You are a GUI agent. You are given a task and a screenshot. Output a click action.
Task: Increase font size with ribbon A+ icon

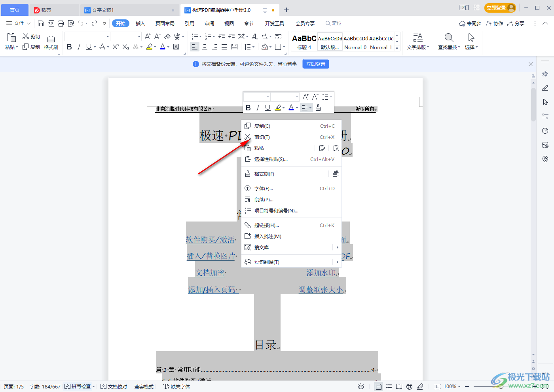point(148,36)
